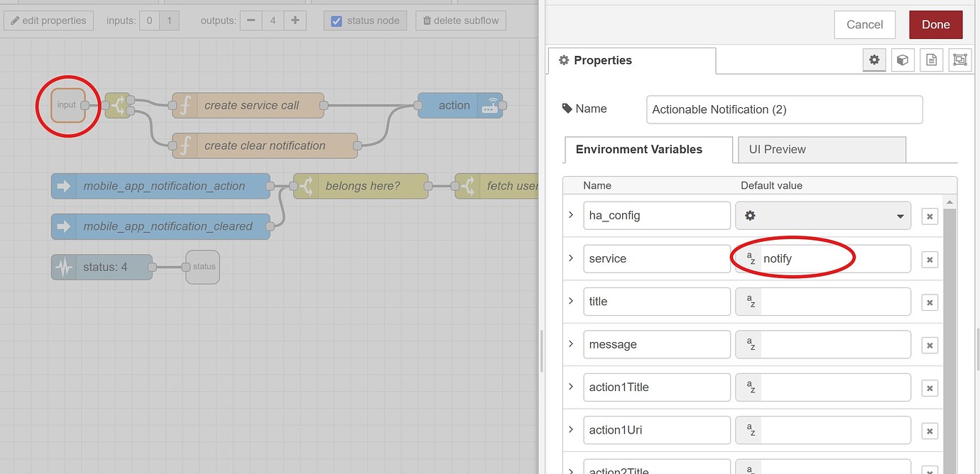Open the appearance settings icon
Screen dimensions: 980x474
click(x=959, y=60)
